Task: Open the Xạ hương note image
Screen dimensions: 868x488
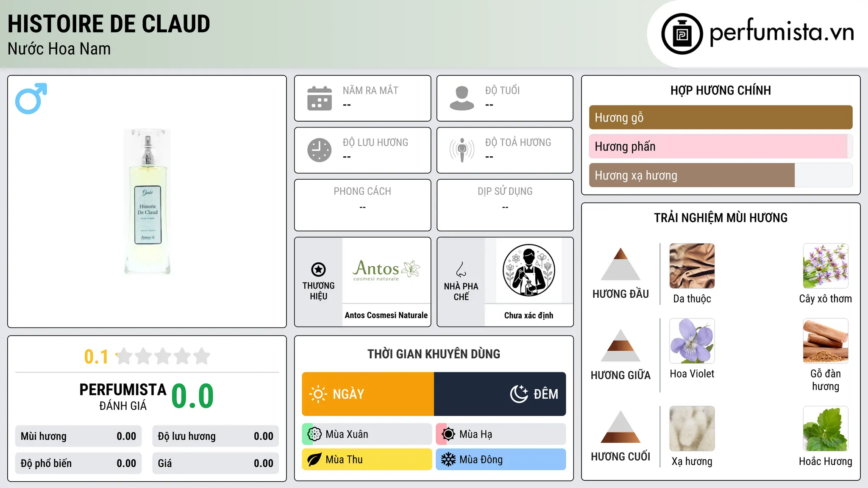Action: click(692, 429)
